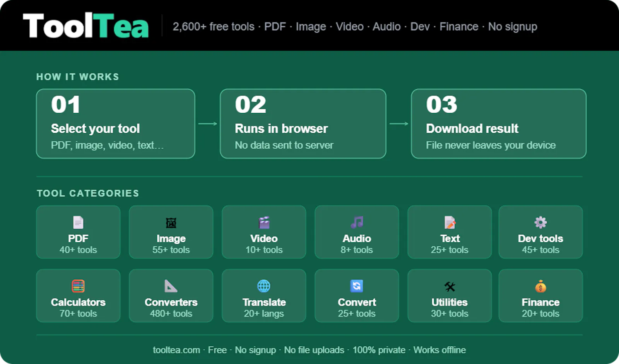Image resolution: width=619 pixels, height=364 pixels.
Task: Click '20+ tools' under Finance
Action: [x=540, y=314]
